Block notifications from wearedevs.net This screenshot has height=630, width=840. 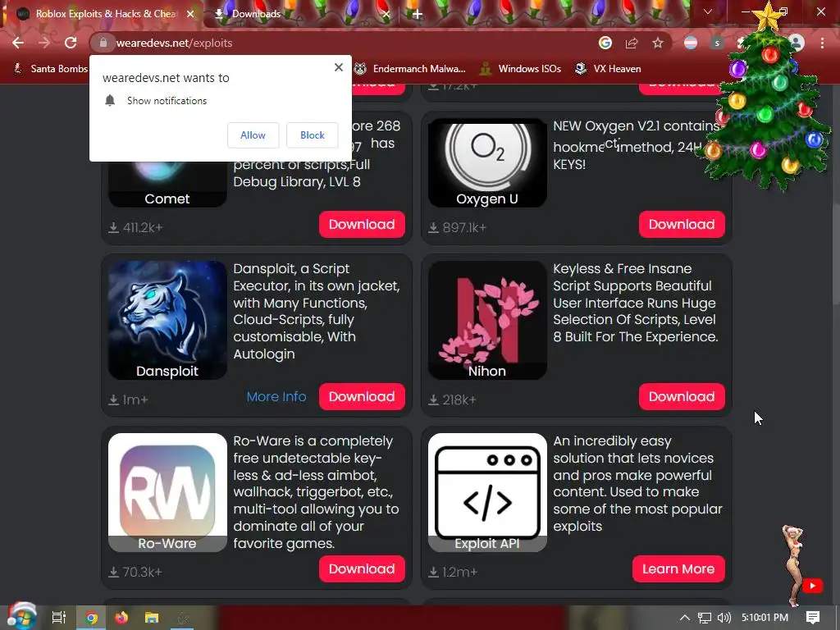click(313, 135)
